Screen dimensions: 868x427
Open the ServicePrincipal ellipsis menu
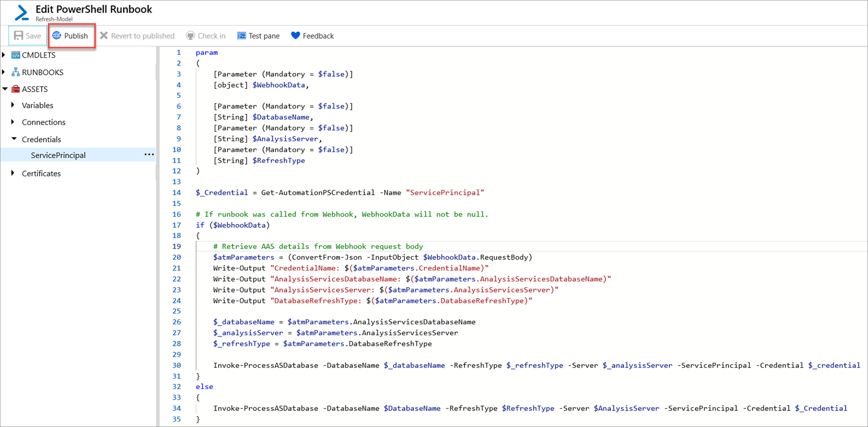pos(149,155)
